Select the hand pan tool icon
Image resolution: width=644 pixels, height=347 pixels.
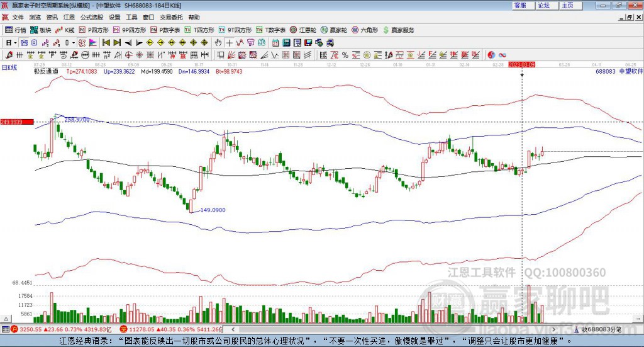pos(218,43)
